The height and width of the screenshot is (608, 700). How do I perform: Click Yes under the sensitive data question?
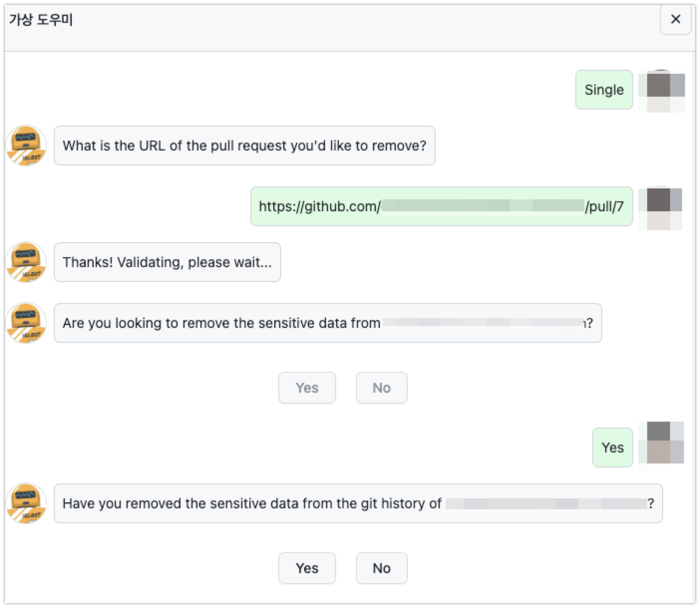307,388
